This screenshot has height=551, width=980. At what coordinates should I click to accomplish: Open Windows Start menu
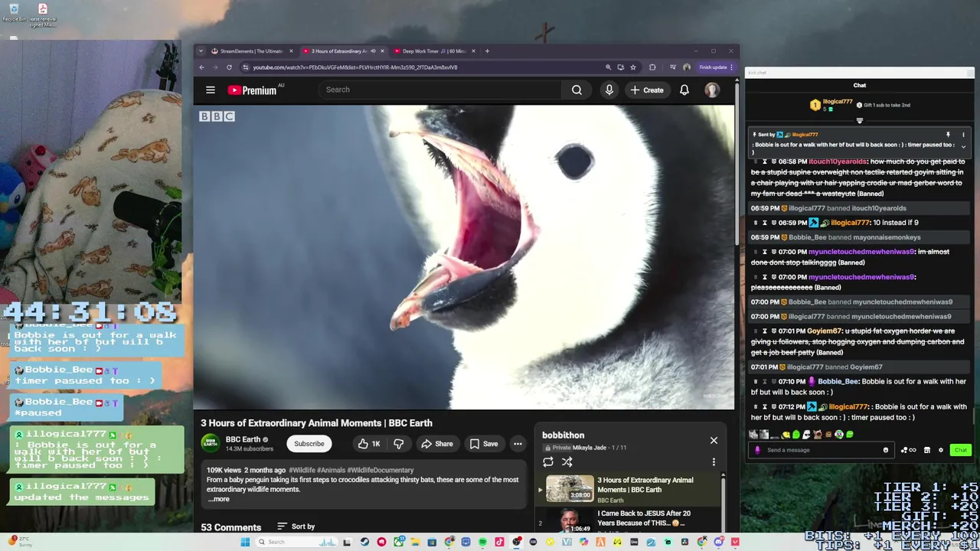[245, 542]
